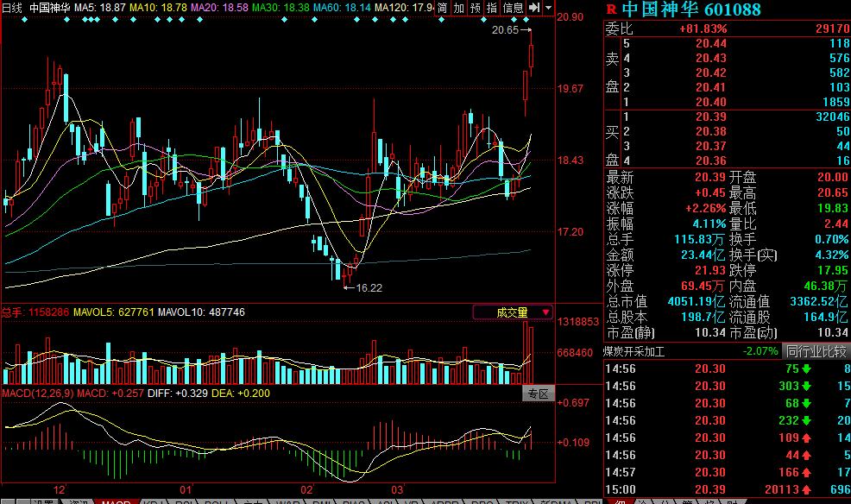Screen dimensions: 851x504
Task: Select buy level 4 price 20.36
Action: [711, 161]
